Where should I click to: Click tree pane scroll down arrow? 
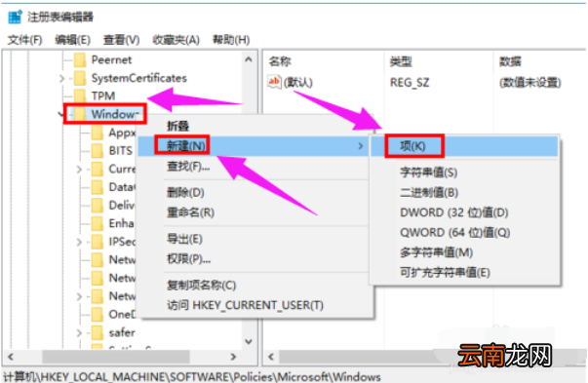tap(249, 341)
